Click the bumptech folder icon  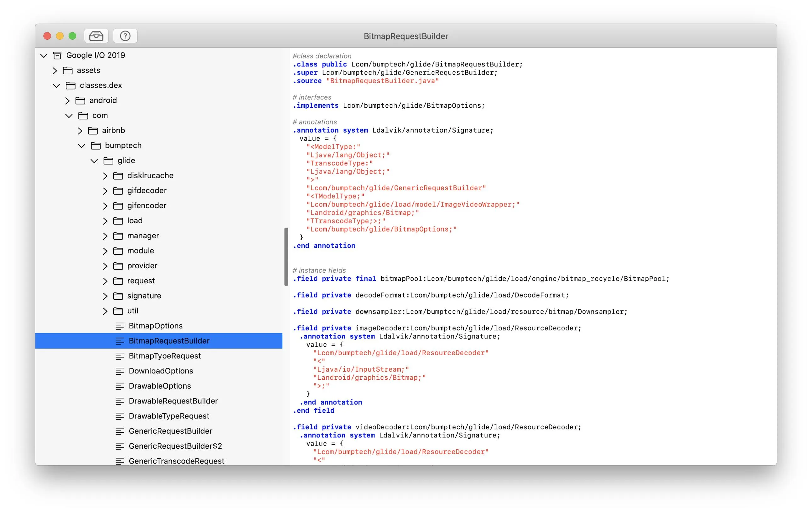coord(96,146)
